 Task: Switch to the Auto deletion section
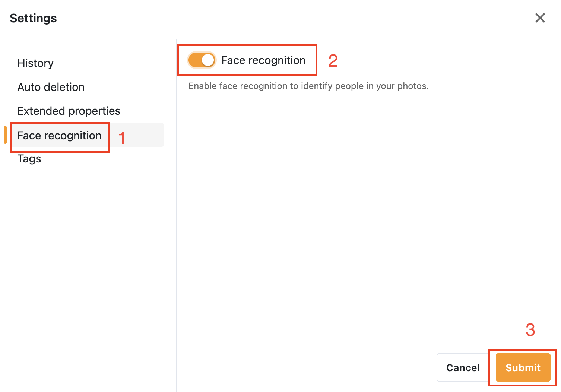click(x=51, y=87)
